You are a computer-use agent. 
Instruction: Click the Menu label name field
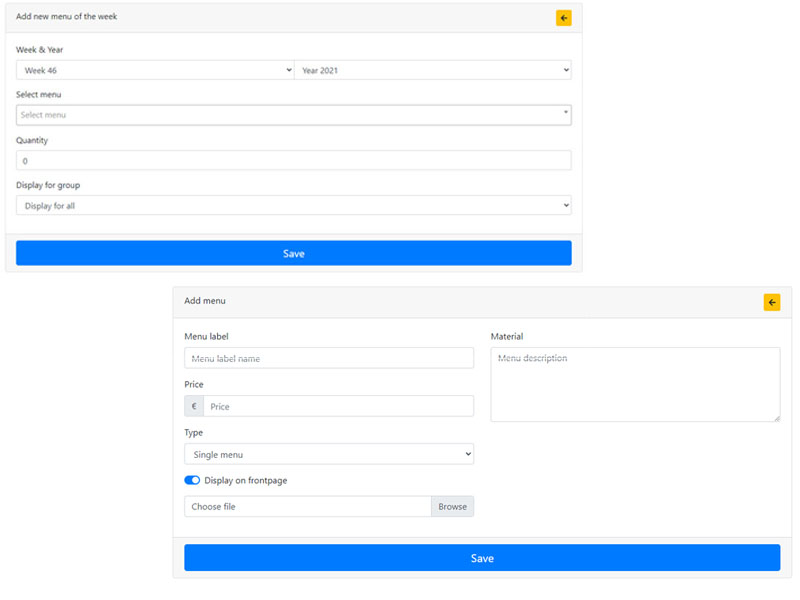point(328,357)
